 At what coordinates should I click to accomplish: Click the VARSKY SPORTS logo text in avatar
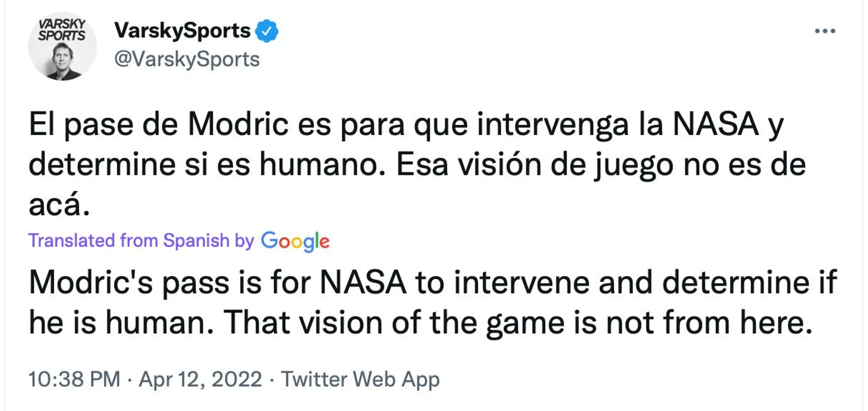tap(62, 30)
